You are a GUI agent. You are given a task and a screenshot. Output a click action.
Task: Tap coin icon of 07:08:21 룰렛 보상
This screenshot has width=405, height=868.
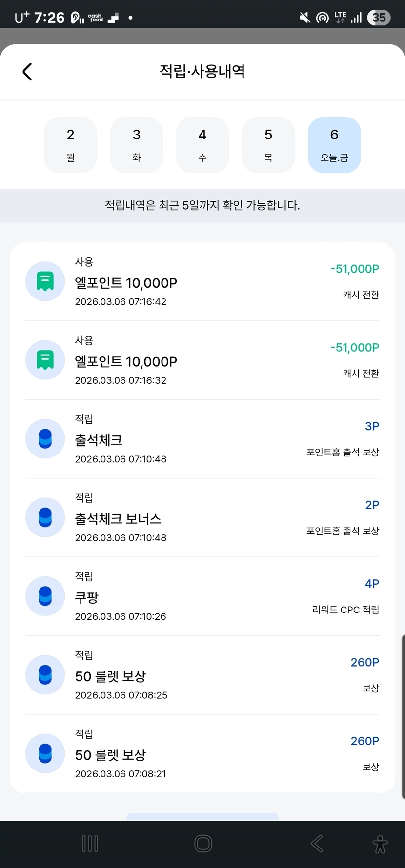coord(45,753)
